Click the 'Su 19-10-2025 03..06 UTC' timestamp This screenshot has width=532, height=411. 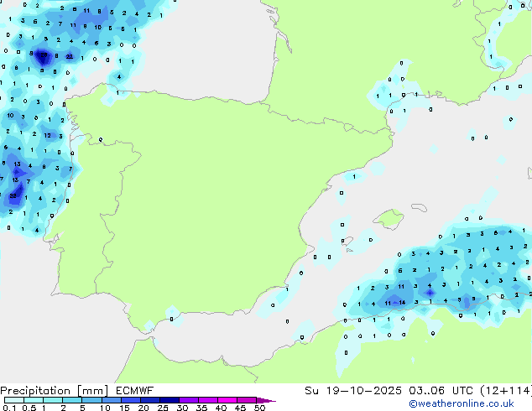coord(389,391)
